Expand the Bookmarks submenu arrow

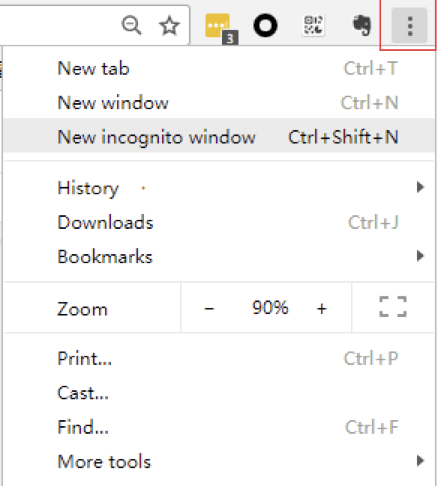pyautogui.click(x=420, y=256)
